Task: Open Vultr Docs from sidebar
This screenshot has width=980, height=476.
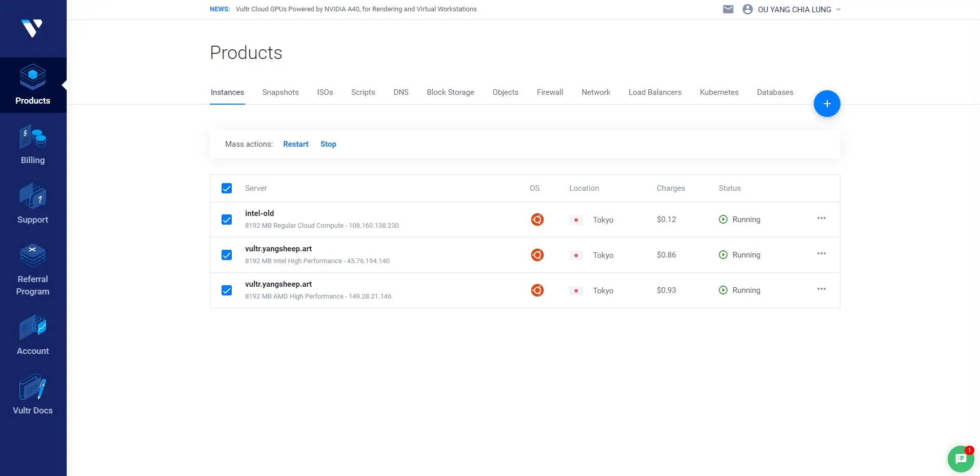Action: [x=33, y=395]
